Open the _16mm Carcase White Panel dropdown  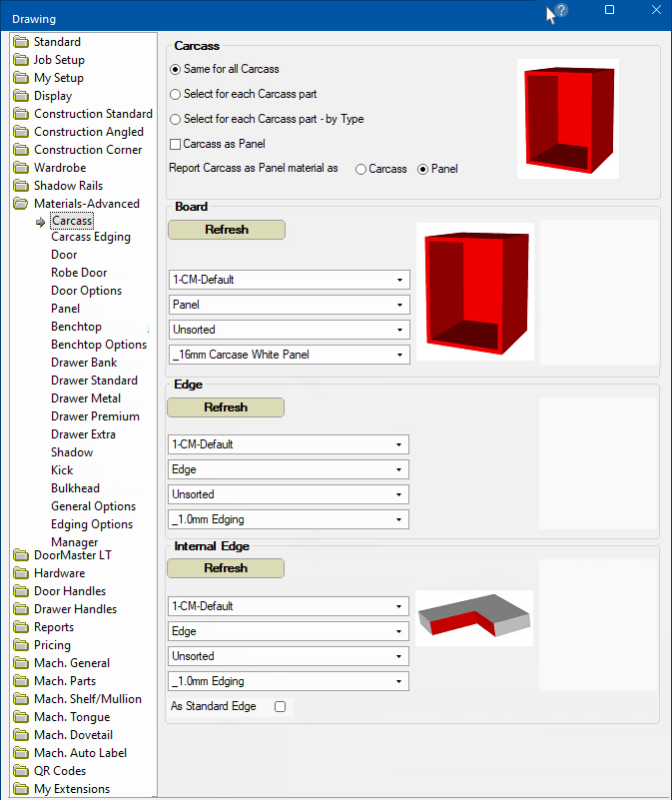pyautogui.click(x=289, y=355)
